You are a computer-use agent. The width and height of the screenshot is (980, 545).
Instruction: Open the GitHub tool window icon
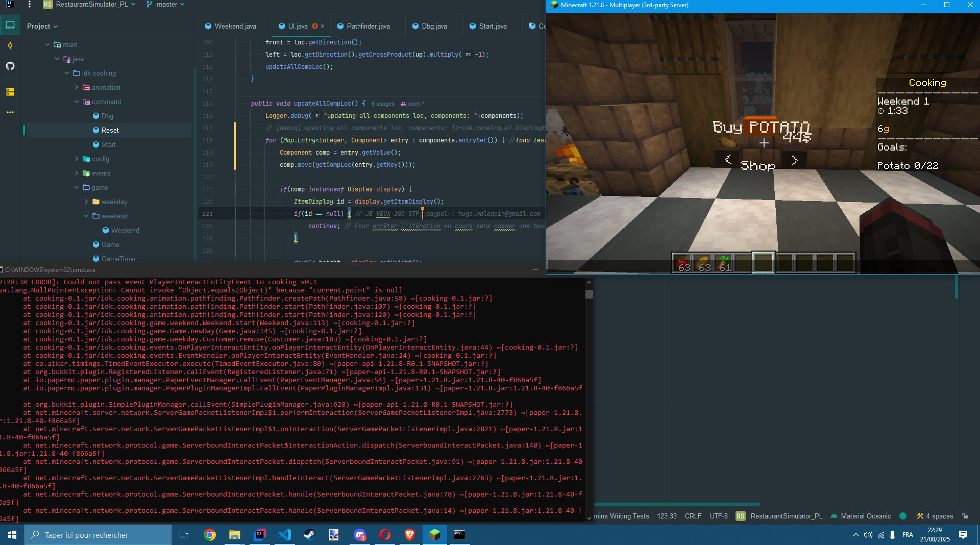pos(10,66)
